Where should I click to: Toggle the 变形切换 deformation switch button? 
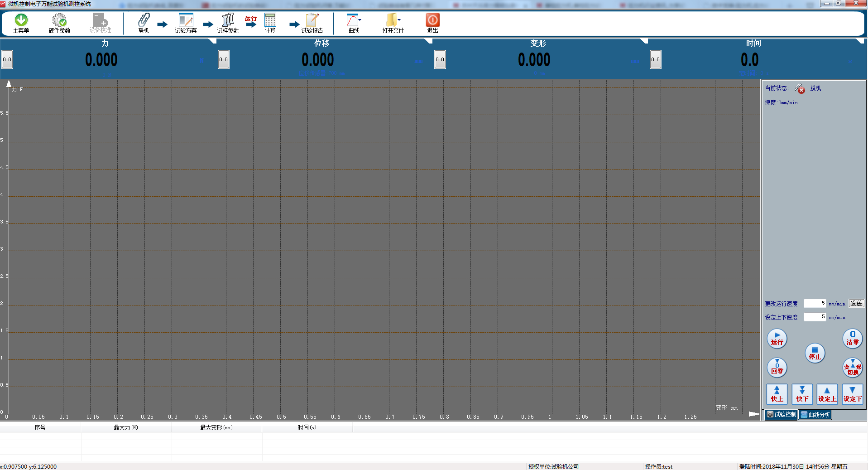[852, 368]
